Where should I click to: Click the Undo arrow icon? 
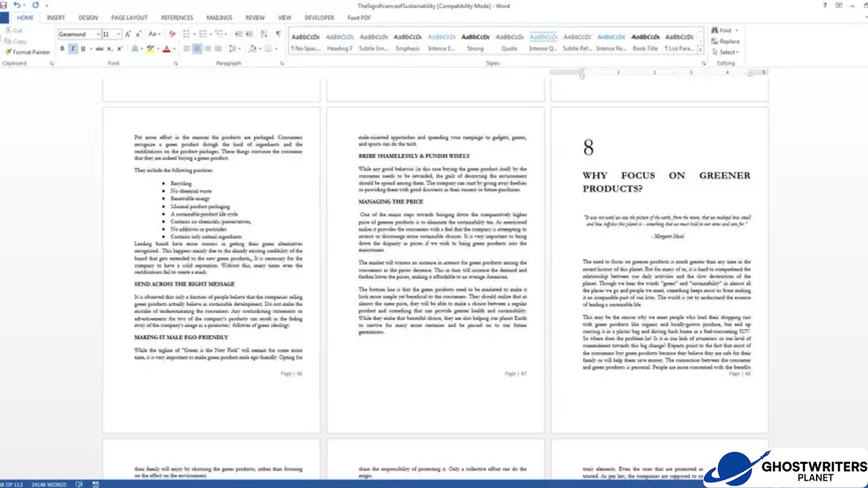pos(17,5)
